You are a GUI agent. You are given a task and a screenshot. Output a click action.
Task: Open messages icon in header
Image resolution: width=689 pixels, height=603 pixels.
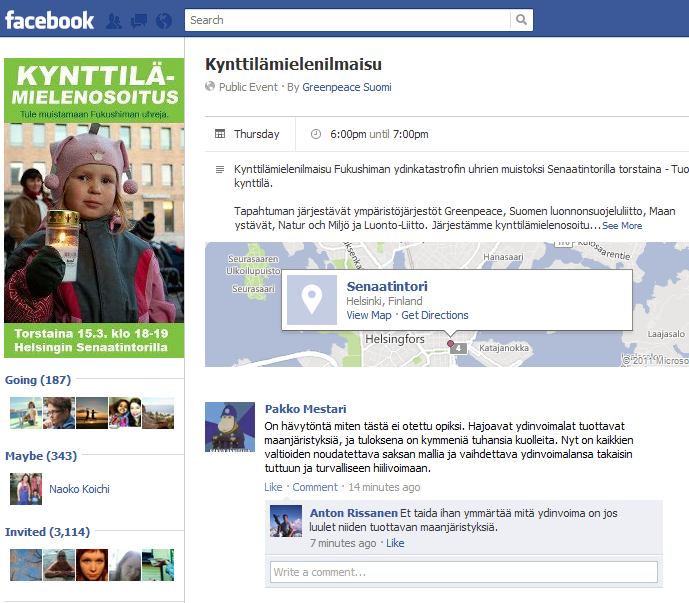pyautogui.click(x=139, y=21)
